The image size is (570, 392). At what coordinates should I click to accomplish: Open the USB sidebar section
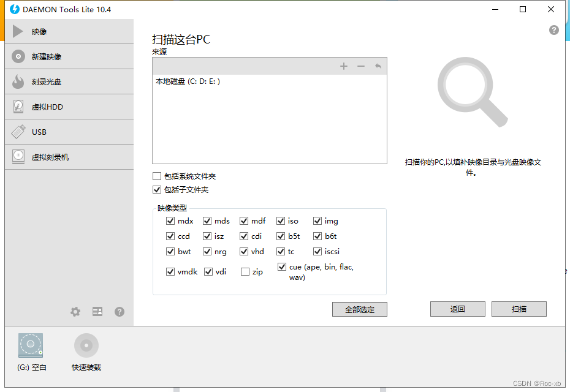point(69,132)
